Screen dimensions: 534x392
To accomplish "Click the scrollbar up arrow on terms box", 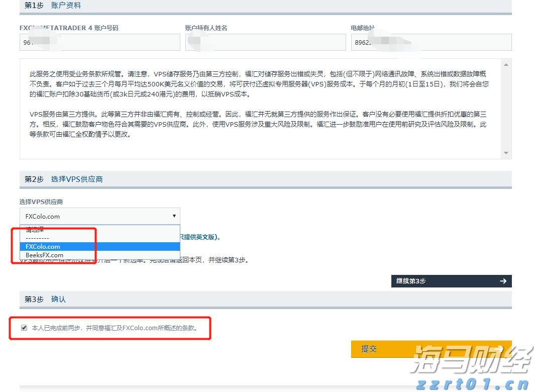I will (x=506, y=64).
